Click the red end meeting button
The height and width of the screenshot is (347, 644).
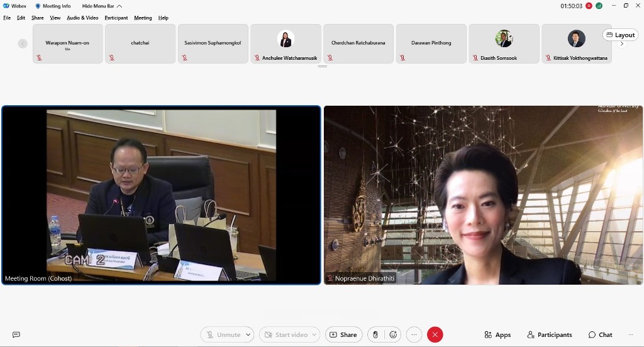435,335
